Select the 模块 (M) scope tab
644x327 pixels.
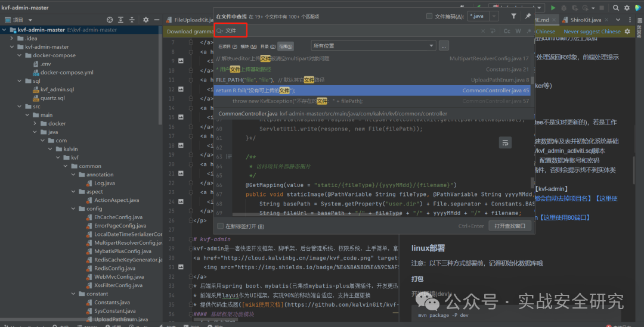pos(249,46)
